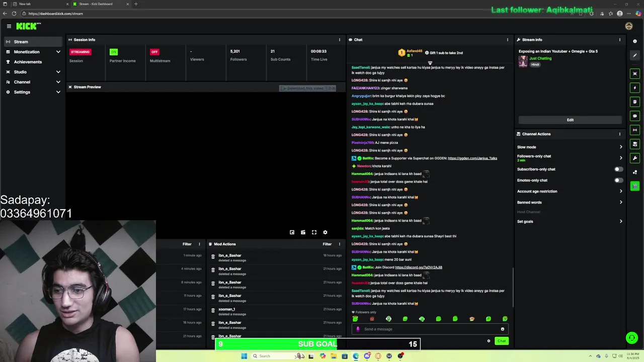
Task: Click Just Chatting category thumbnail
Action: tap(523, 61)
